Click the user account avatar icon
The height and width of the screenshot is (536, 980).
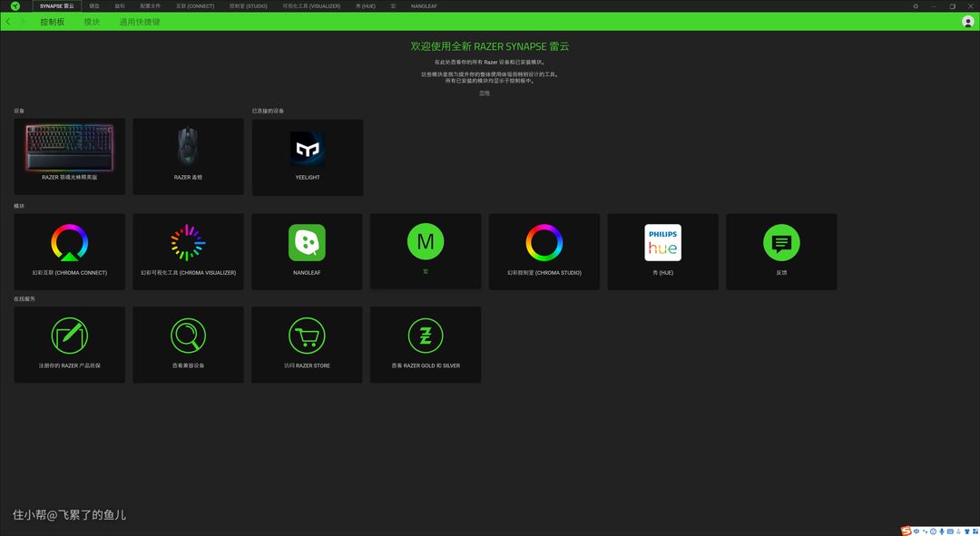pyautogui.click(x=967, y=22)
